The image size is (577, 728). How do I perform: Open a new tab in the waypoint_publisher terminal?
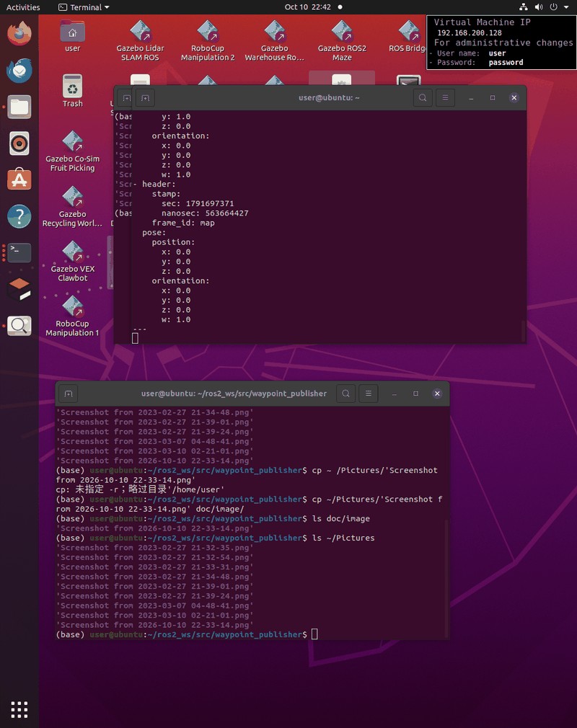pyautogui.click(x=69, y=394)
